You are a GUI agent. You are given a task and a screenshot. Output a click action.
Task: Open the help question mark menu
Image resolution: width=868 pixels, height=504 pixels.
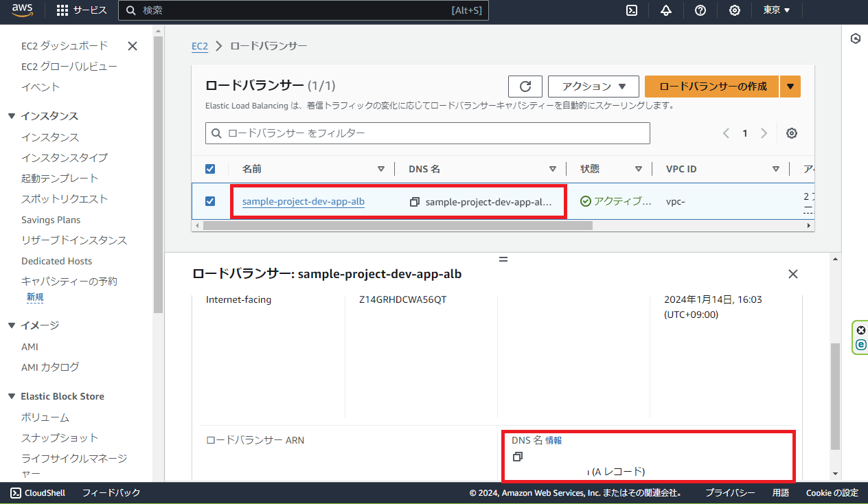[x=700, y=10]
